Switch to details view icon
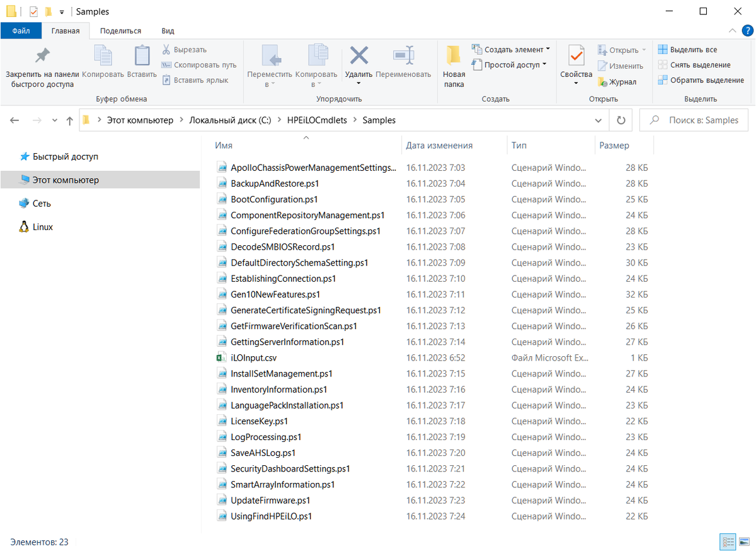Image resolution: width=756 pixels, height=551 pixels. click(x=728, y=542)
